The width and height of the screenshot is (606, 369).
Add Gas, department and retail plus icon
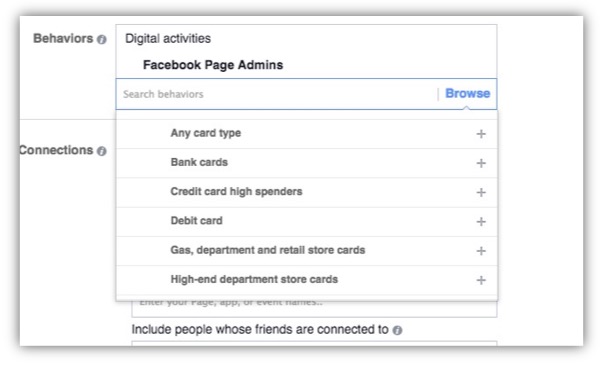(x=481, y=251)
